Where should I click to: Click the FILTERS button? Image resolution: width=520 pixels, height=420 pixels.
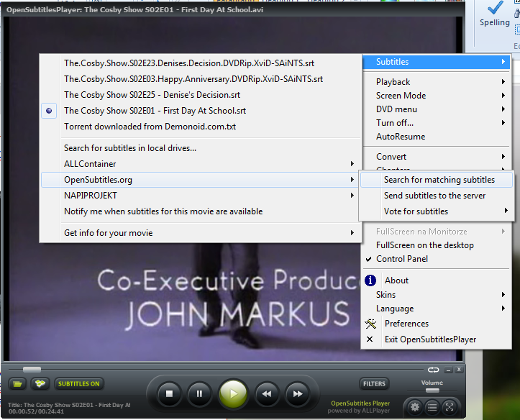[374, 384]
